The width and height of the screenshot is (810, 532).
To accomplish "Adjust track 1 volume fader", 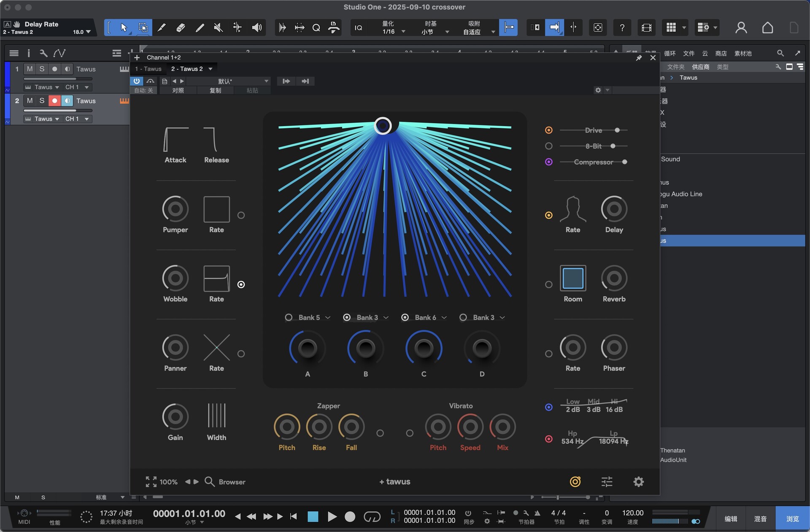I will click(x=58, y=79).
